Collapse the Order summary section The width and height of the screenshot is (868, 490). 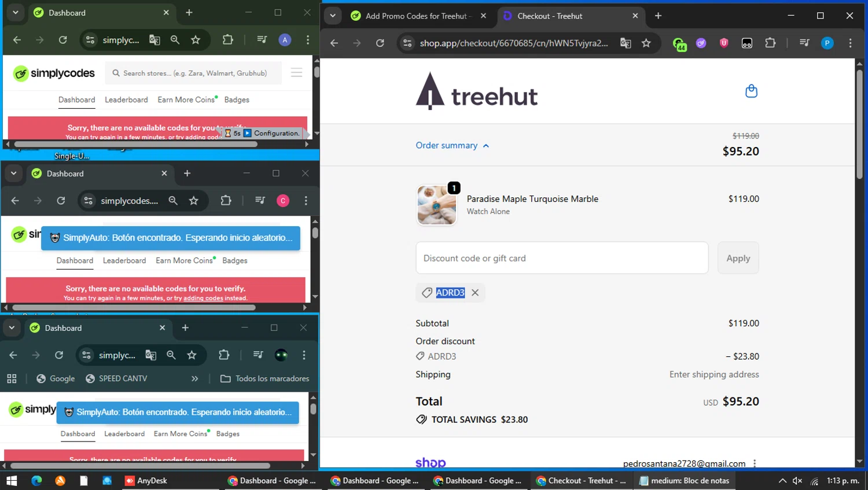[453, 145]
